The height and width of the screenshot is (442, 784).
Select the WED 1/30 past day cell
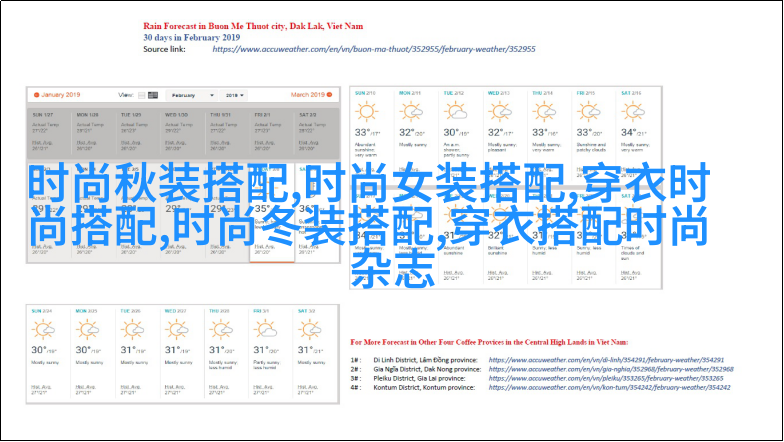pyautogui.click(x=183, y=132)
